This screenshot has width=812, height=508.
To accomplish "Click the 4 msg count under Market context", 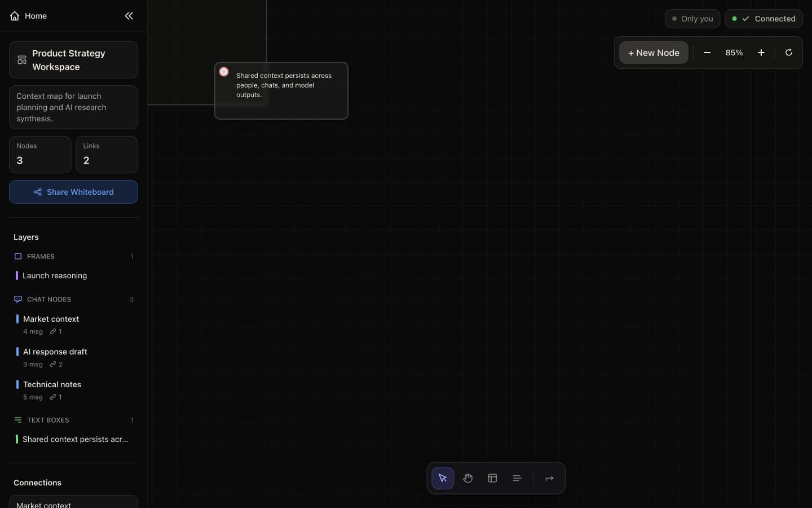I will pyautogui.click(x=33, y=331).
